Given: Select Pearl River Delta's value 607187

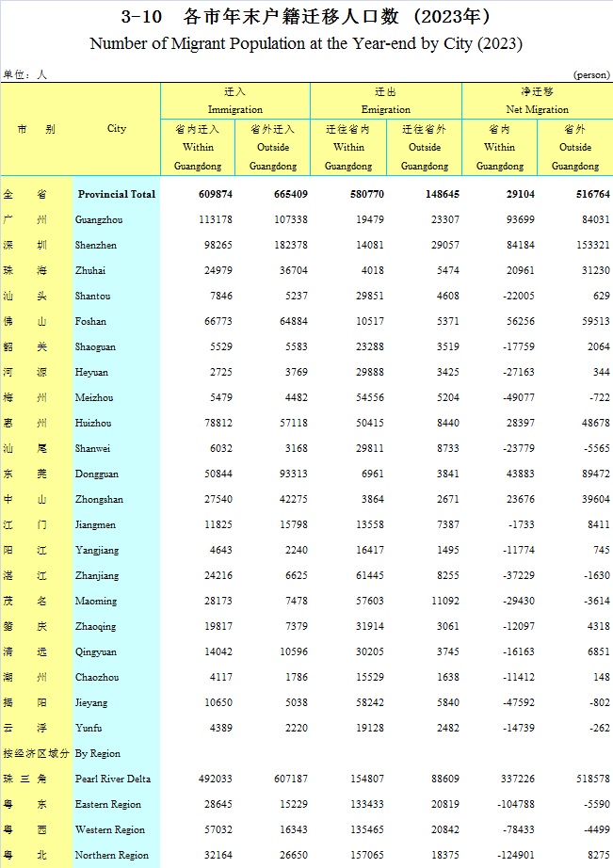Looking at the screenshot, I should coord(291,780).
